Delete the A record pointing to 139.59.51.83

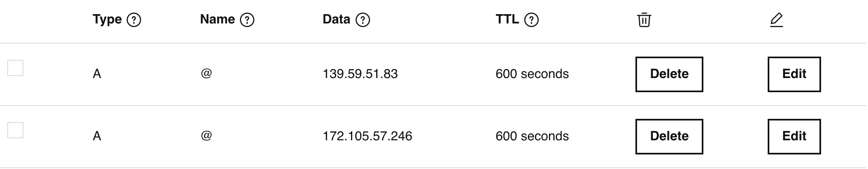669,74
